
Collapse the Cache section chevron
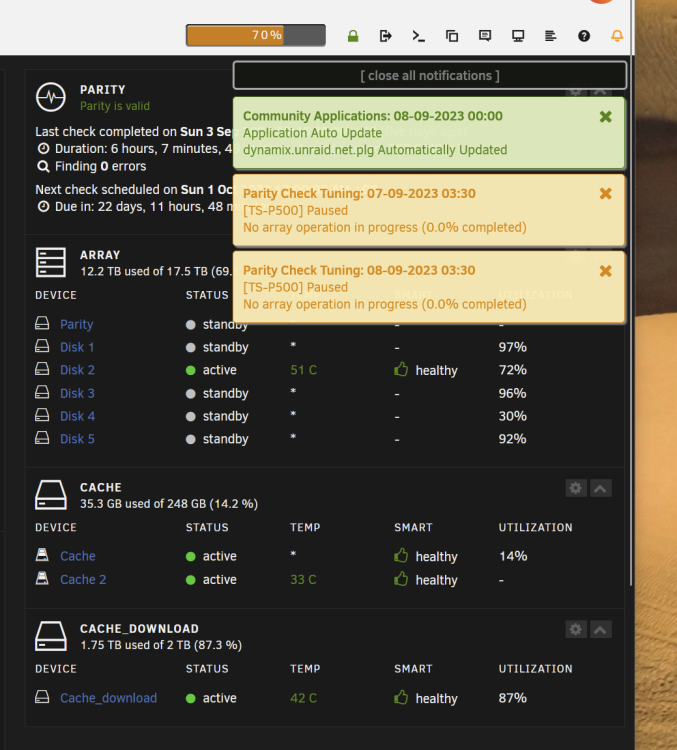(600, 488)
